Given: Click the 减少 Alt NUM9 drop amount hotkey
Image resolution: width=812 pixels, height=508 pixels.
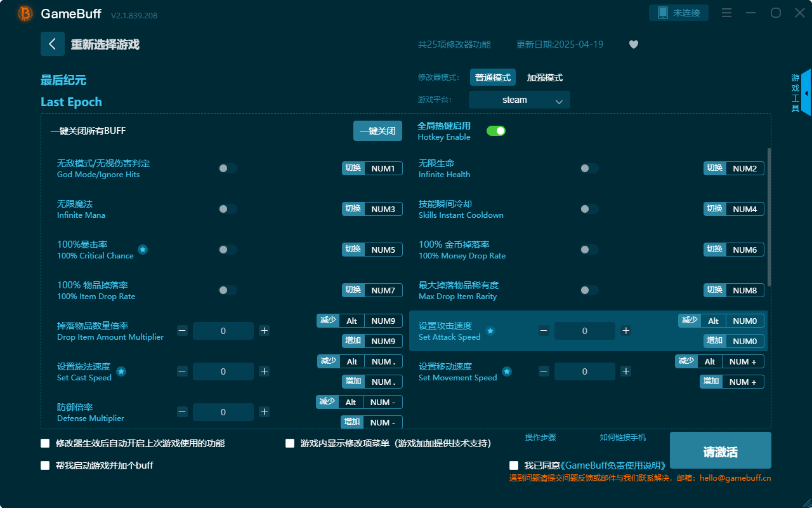Looking at the screenshot, I should [360, 321].
